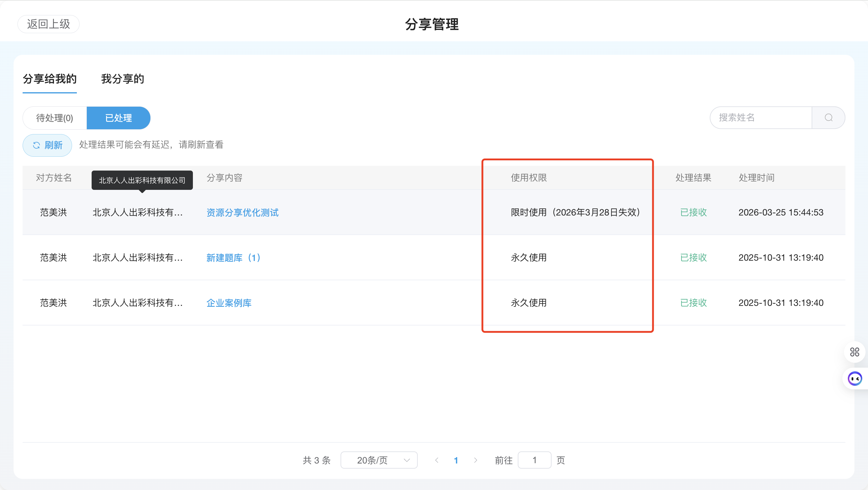Select the 分享给我的 tab
Viewport: 868px width, 490px height.
click(x=49, y=79)
